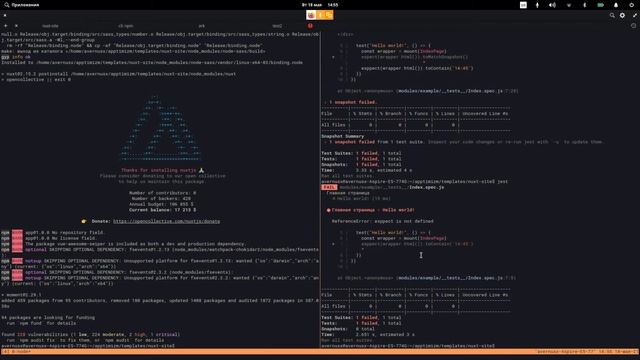Viewport: 640px width, 360px height.
Task: Open the notifications bell indicator
Action: (616, 5)
